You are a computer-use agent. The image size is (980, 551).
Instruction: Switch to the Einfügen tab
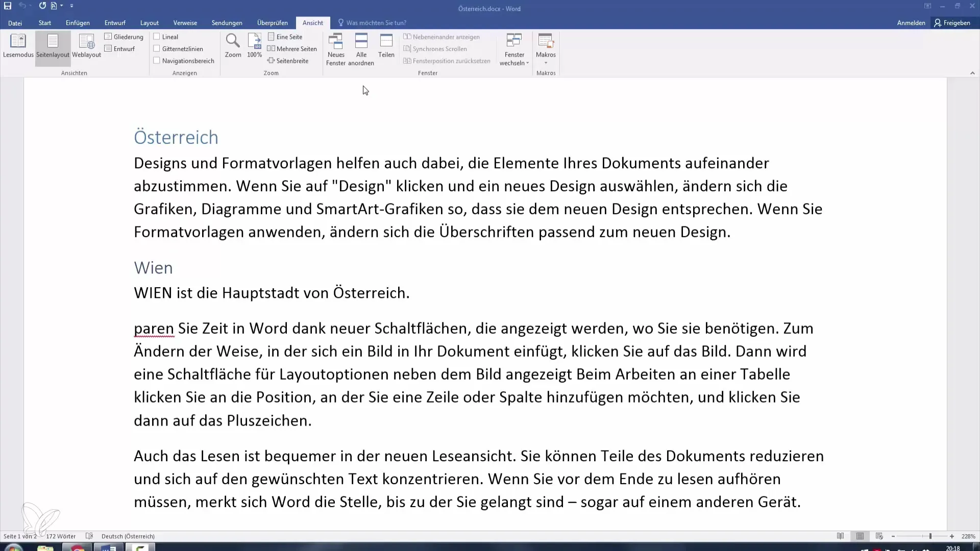(x=78, y=23)
